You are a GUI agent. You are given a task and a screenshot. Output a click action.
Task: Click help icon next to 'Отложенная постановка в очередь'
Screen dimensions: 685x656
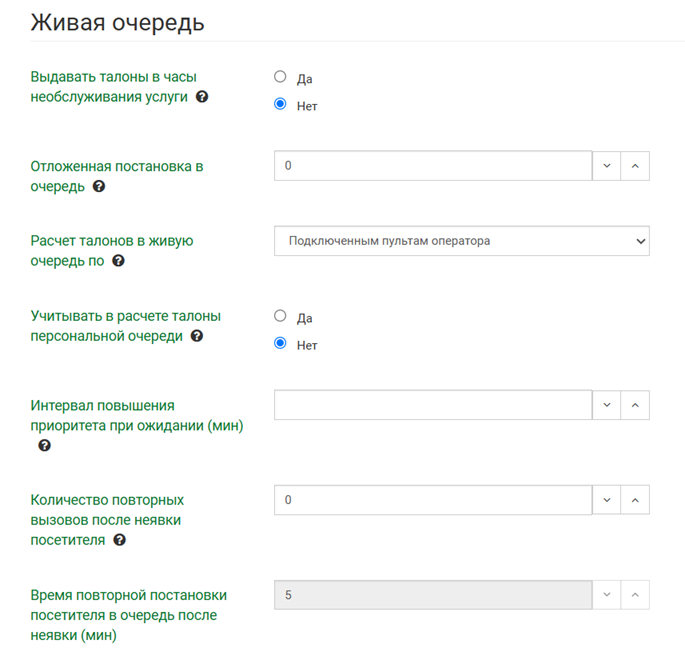(99, 186)
